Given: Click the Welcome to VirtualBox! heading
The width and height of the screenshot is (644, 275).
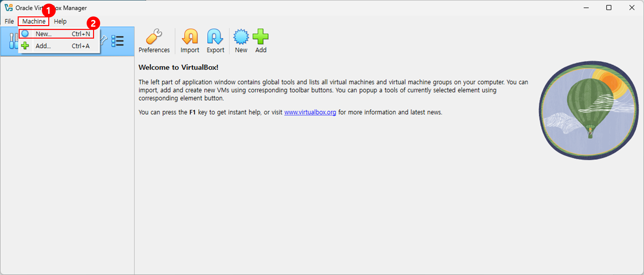Looking at the screenshot, I should 178,67.
